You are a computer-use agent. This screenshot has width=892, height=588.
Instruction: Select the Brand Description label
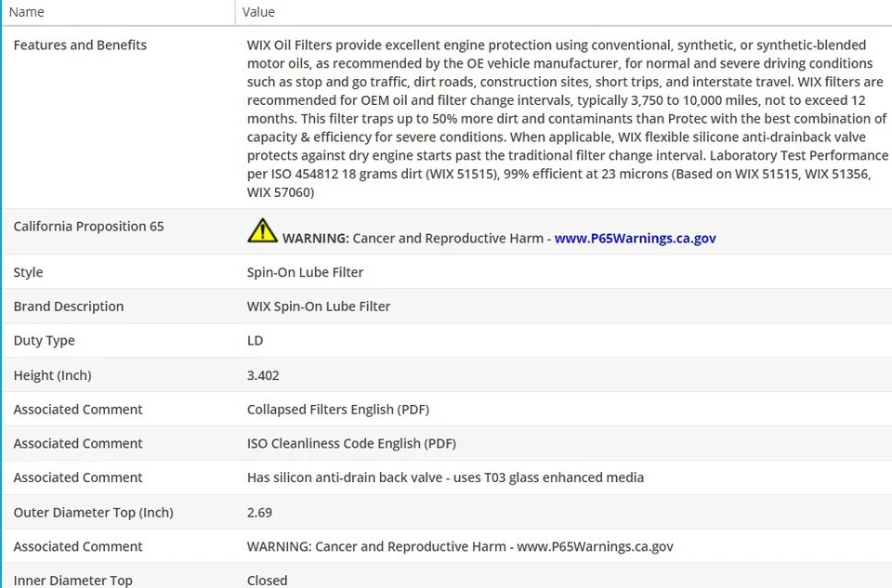click(68, 307)
